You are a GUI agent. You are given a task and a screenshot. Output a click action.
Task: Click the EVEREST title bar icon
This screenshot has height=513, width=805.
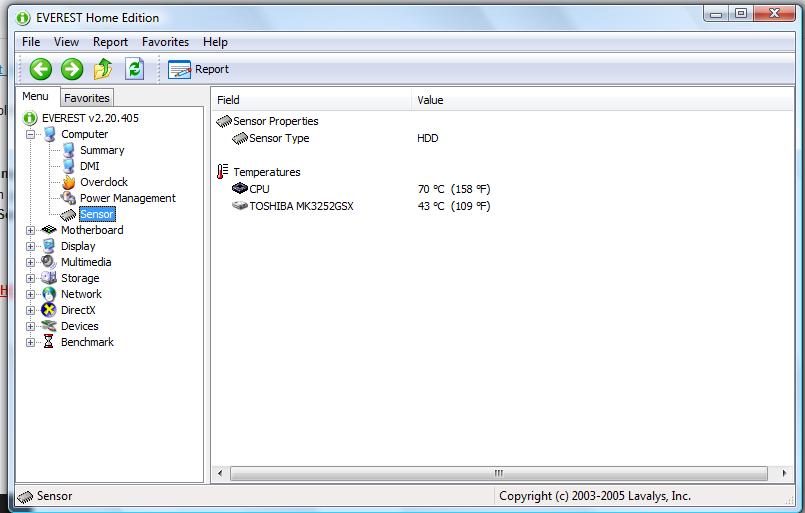pos(23,18)
